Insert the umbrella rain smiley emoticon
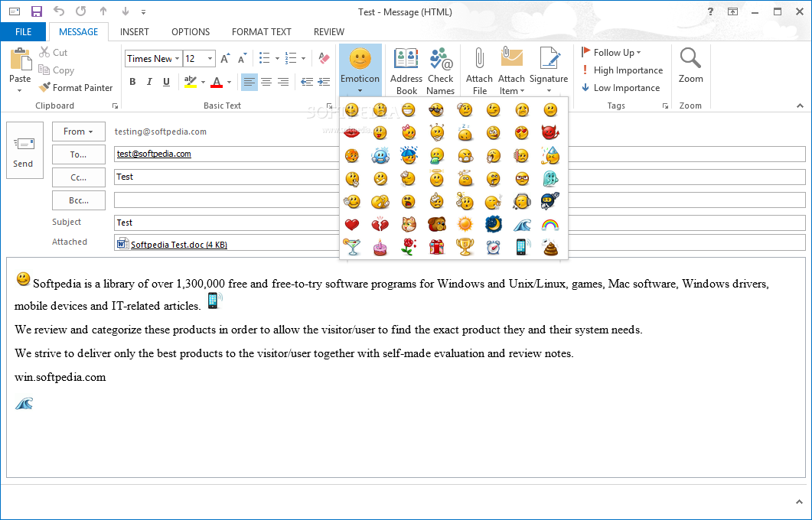The height and width of the screenshot is (520, 812). pyautogui.click(x=409, y=155)
